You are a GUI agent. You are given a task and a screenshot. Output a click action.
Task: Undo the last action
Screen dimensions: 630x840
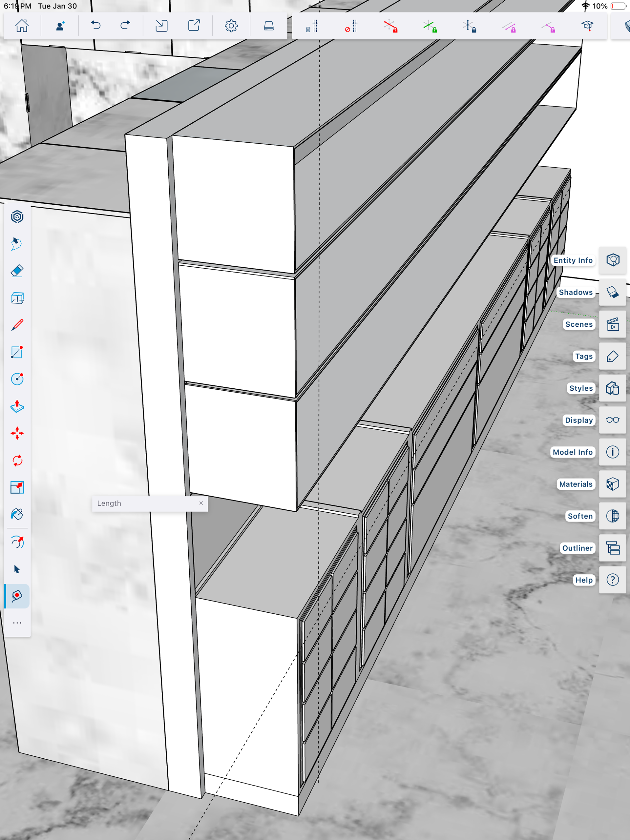96,26
